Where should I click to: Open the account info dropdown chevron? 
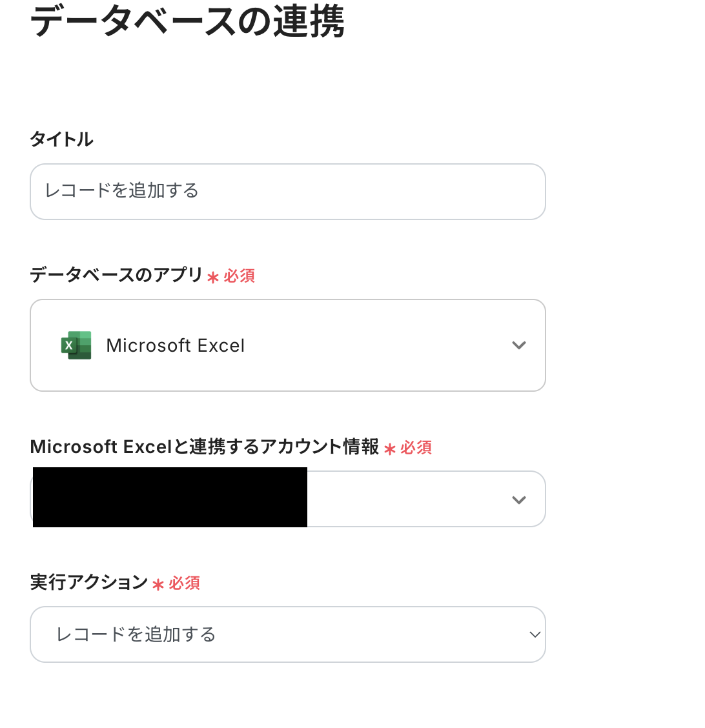(x=518, y=500)
